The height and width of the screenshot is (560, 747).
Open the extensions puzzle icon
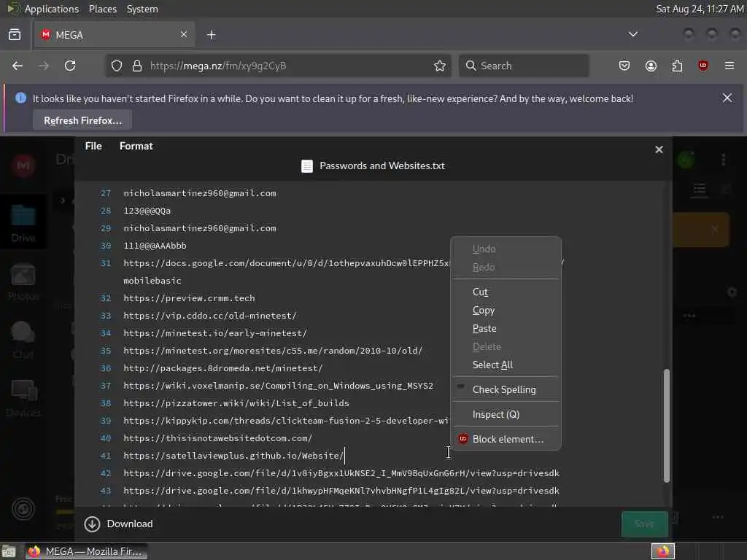(x=677, y=66)
